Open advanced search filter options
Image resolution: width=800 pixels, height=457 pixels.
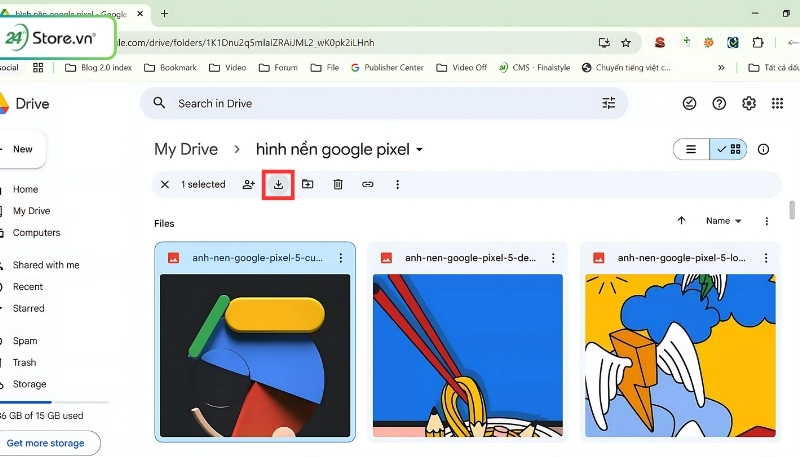pos(609,104)
